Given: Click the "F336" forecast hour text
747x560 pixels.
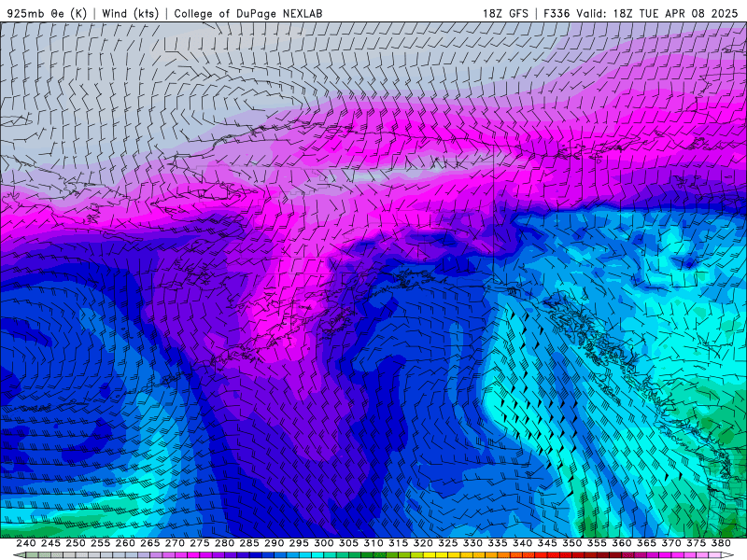Looking at the screenshot, I should pos(557,13).
